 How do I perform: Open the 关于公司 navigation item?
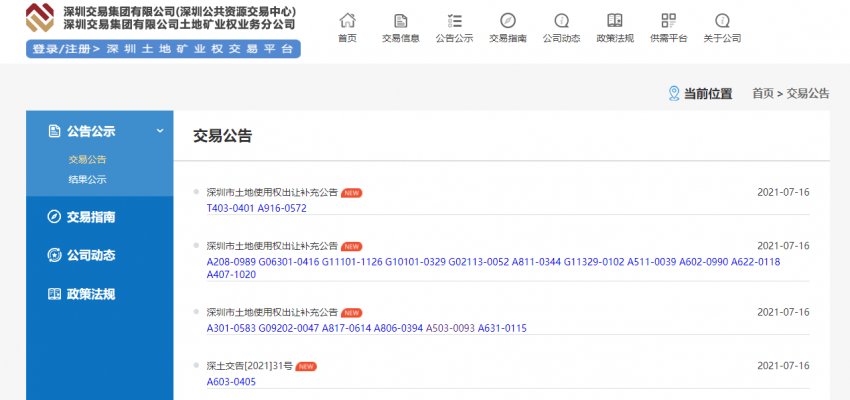click(x=722, y=38)
